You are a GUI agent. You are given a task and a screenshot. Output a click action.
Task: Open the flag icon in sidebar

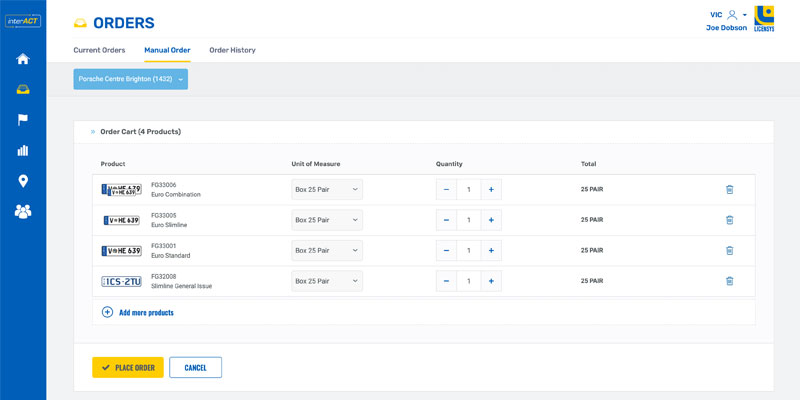pos(22,120)
